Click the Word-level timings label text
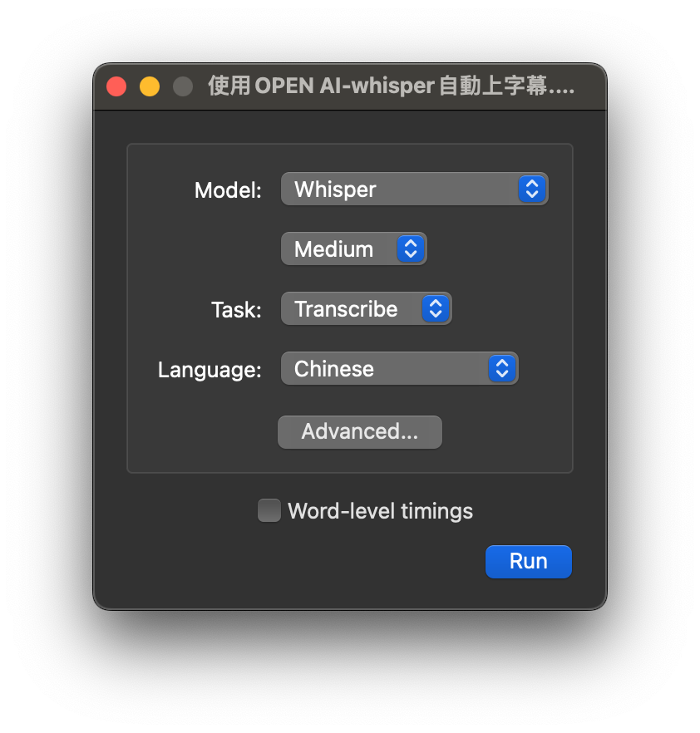Screen dimensions: 700x733 click(379, 510)
